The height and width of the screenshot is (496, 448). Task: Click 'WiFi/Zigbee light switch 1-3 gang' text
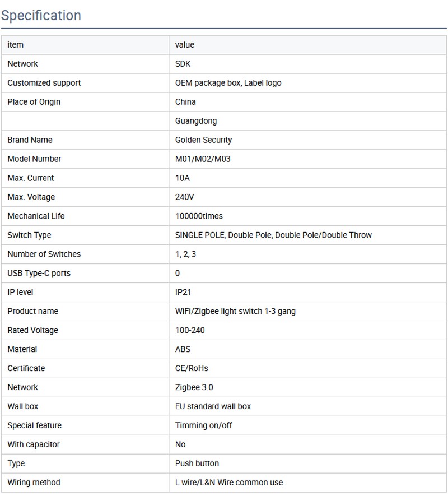coord(235,312)
